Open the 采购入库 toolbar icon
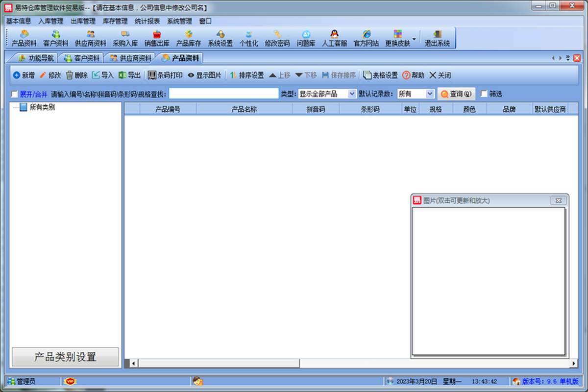The width and height of the screenshot is (588, 392). click(125, 38)
